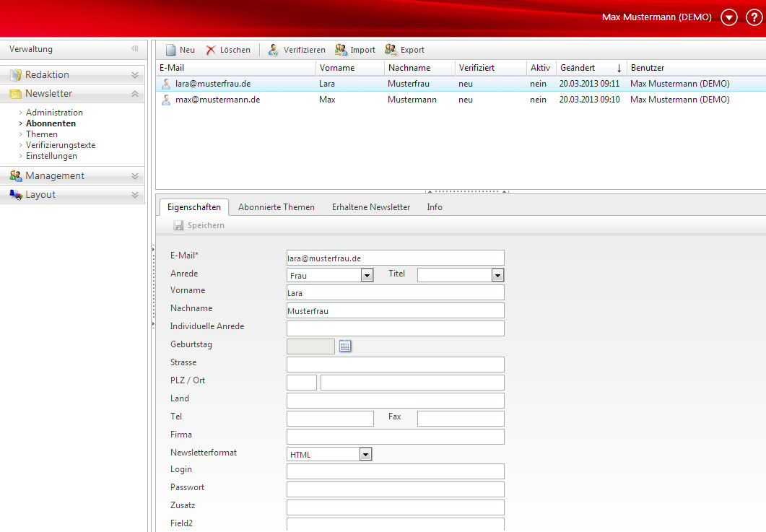
Task: Click the PLZ postal code field
Action: (301, 383)
